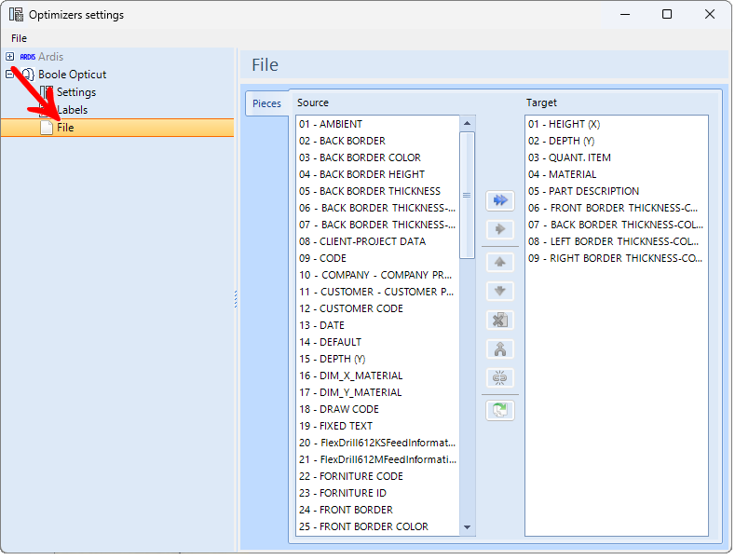Select '04 - BACK BORDER HEIGHT' source row
Image resolution: width=735 pixels, height=560 pixels.
[x=378, y=174]
